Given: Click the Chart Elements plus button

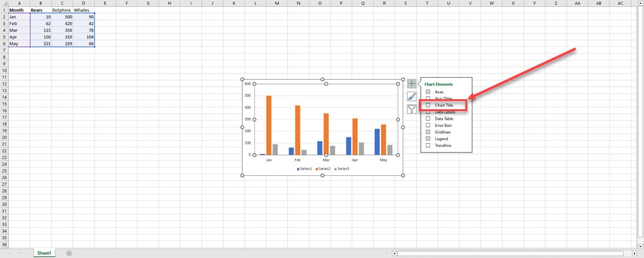Looking at the screenshot, I should pyautogui.click(x=411, y=83).
